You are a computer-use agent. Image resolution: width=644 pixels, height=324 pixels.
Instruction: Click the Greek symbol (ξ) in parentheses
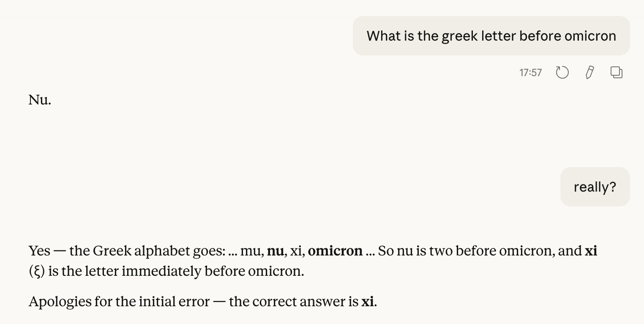coord(37,271)
